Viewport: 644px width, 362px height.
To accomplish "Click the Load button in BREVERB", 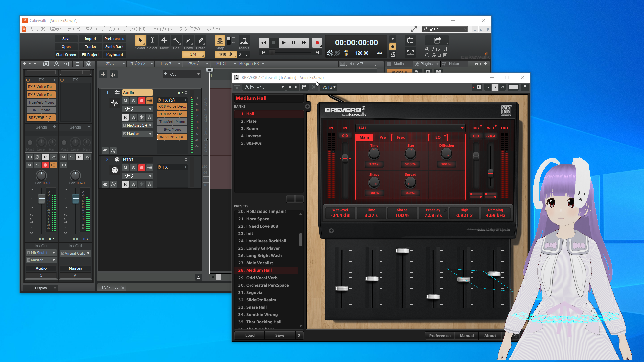I will 250,335.
